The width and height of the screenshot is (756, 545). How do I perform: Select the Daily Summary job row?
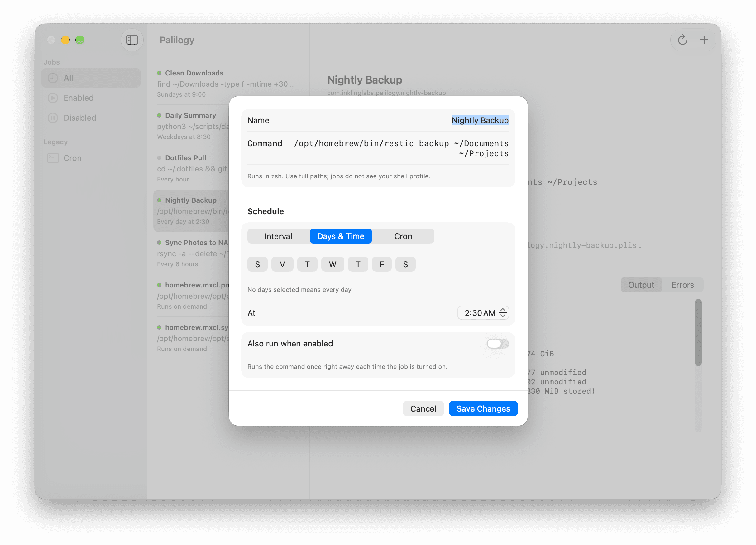point(192,126)
